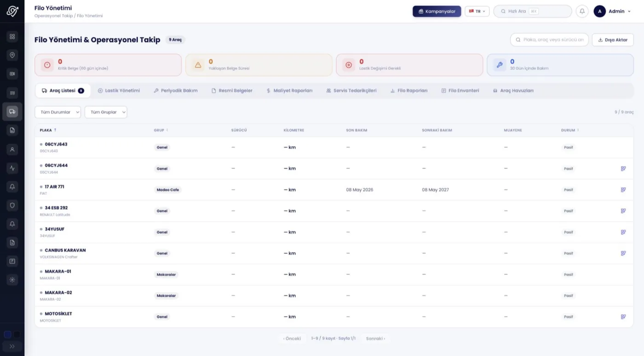Screen dimensions: 644x356
Task: Switch to Periyodik Bakım tab
Action: 176,90
